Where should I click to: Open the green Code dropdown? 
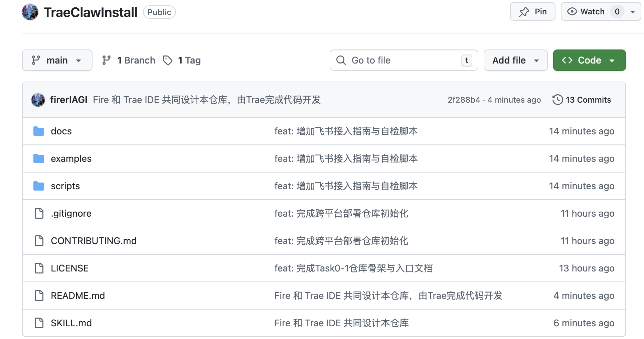coord(589,60)
